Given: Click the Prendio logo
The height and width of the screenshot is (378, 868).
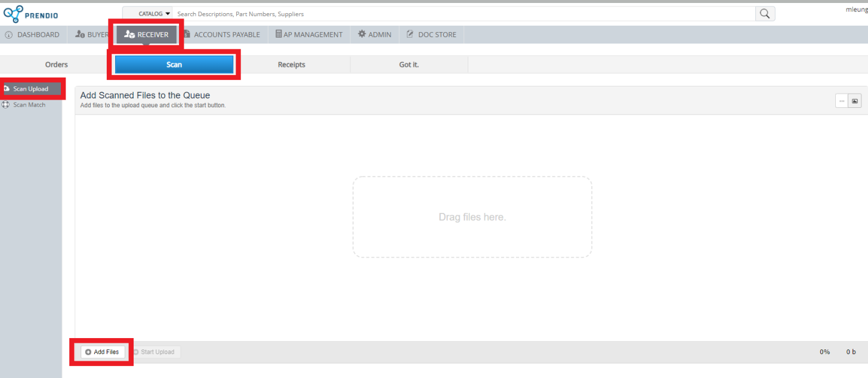Looking at the screenshot, I should 30,13.
